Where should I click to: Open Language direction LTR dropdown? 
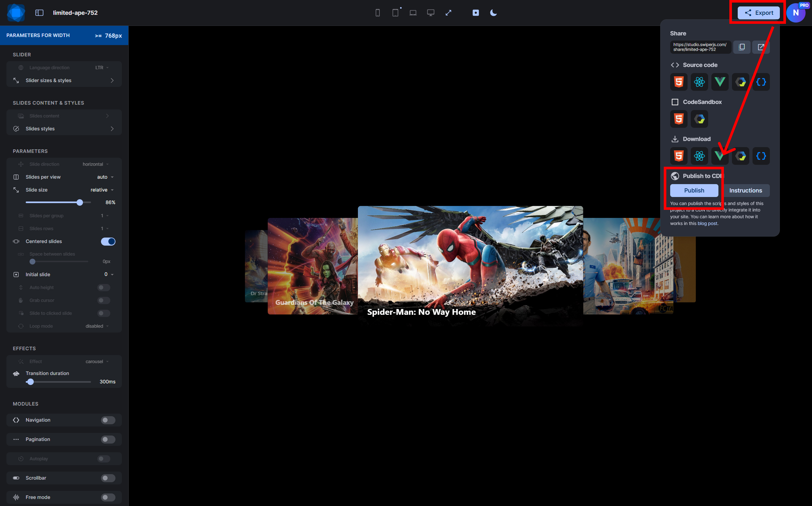[102, 68]
